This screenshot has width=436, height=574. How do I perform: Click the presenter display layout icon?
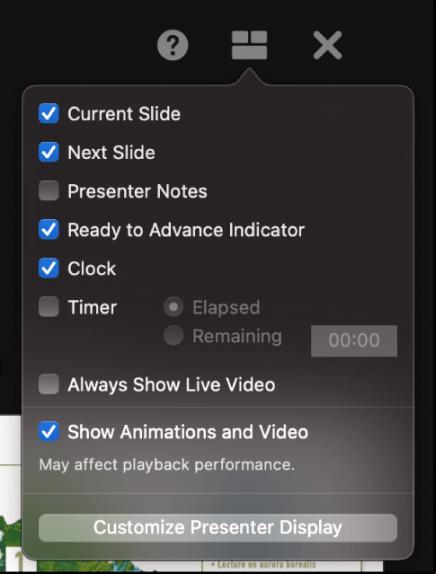(x=249, y=45)
